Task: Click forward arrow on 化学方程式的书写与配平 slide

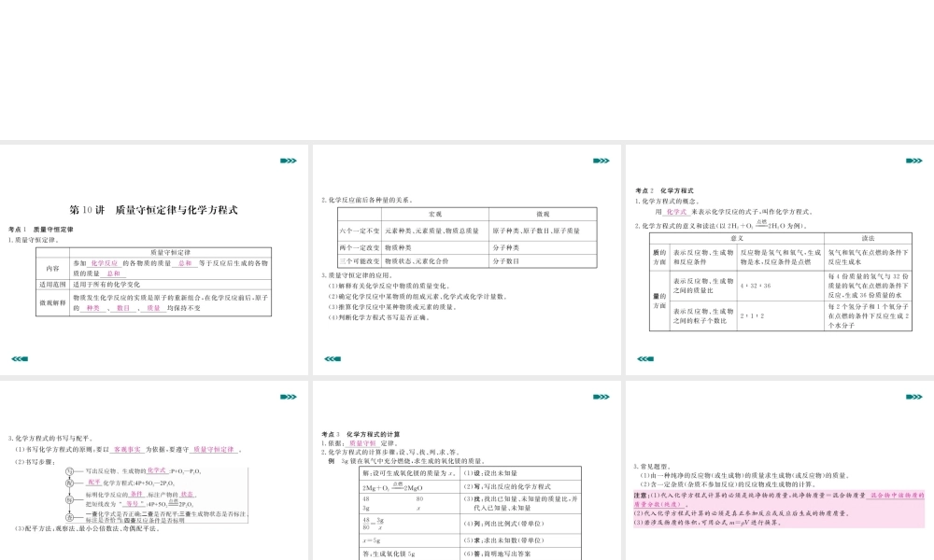Action: coord(289,397)
